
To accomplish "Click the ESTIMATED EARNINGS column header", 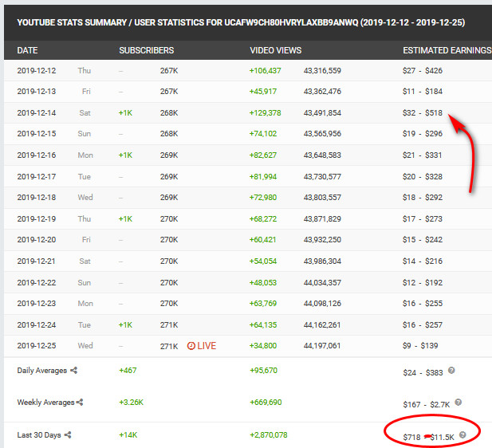I will (447, 50).
